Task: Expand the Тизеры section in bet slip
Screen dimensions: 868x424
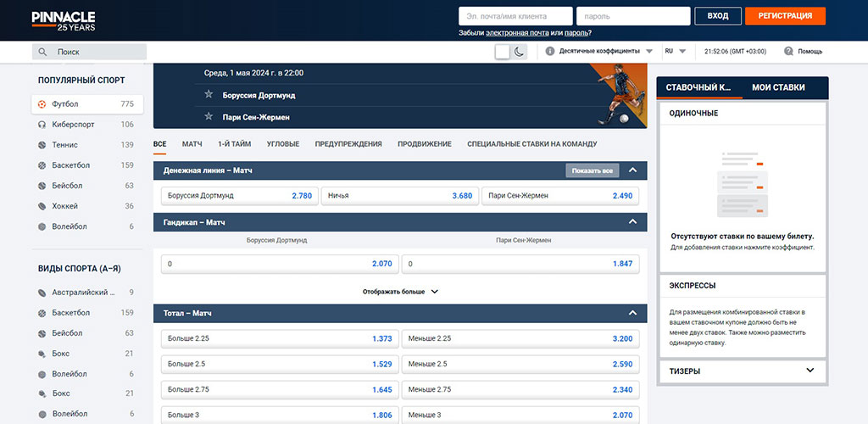Action: [x=810, y=371]
